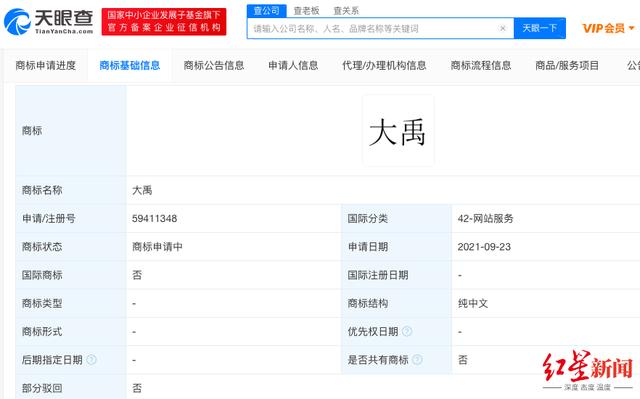Select the registration number 59411348
The image size is (640, 399).
(155, 219)
